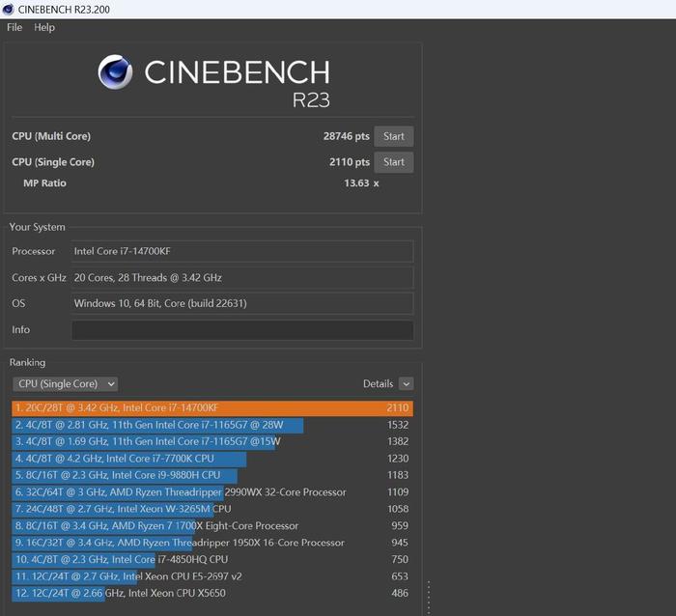
Task: Select the i7-1165G7 @ 28W ranking row
Action: tap(212, 425)
